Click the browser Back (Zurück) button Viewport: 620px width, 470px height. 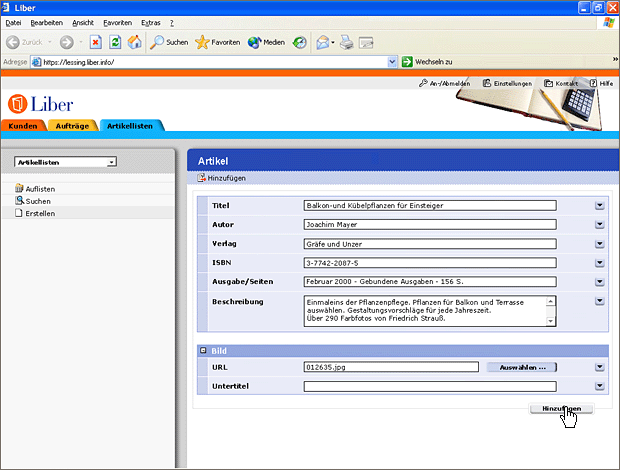(x=25, y=42)
